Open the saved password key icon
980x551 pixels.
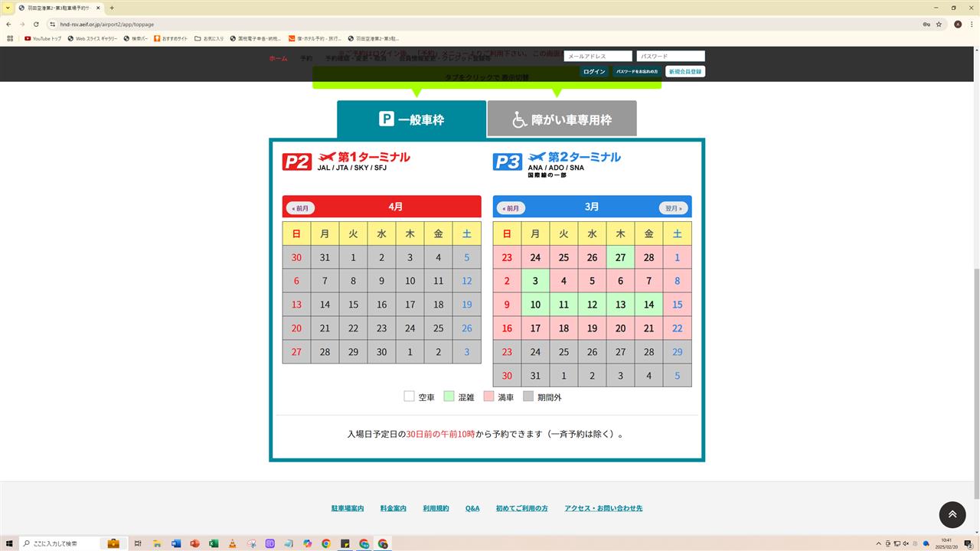(x=926, y=24)
